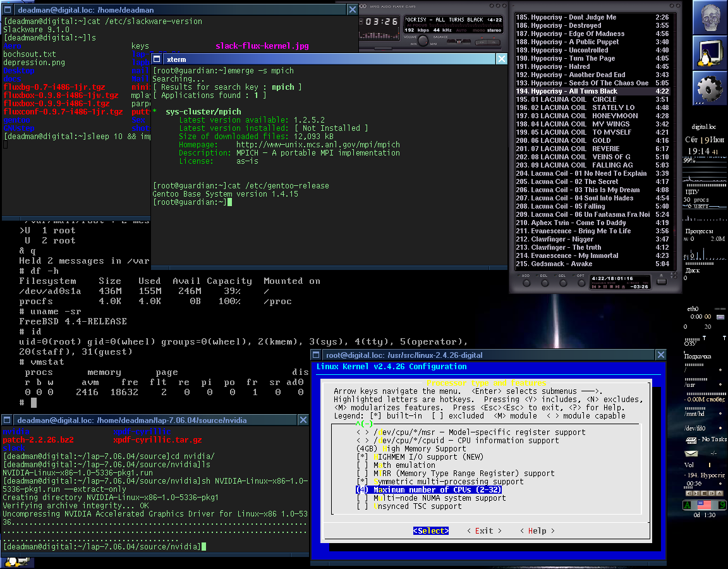This screenshot has height=569, width=728.
Task: Click the playlist SEL button
Action: [563, 283]
